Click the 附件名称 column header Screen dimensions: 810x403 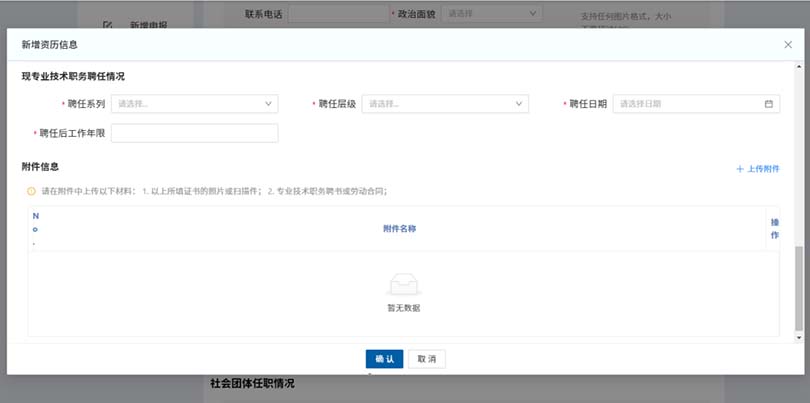[x=399, y=229]
